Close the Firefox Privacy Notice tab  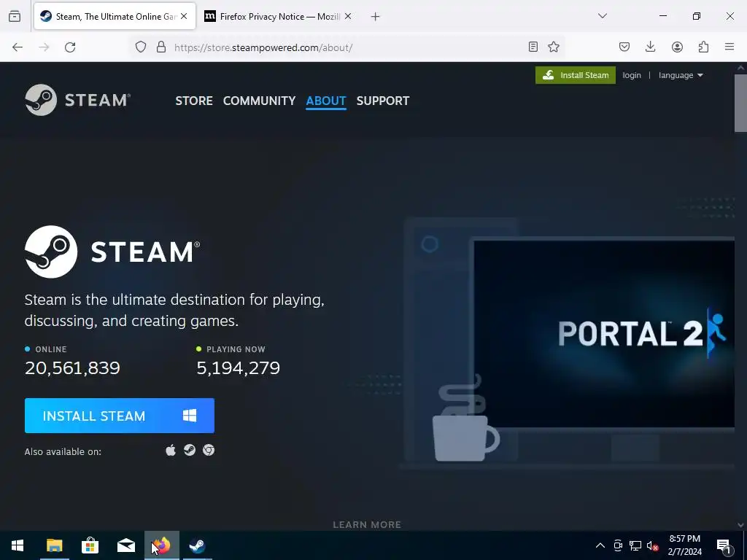(348, 16)
